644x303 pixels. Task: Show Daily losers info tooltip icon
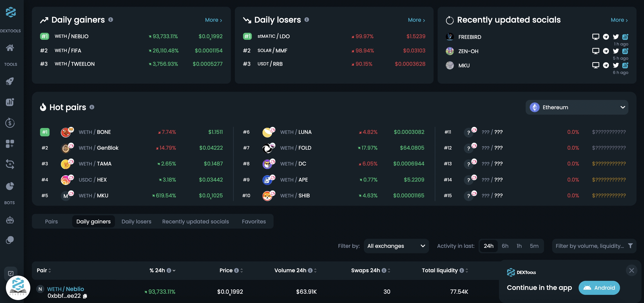[x=307, y=19]
